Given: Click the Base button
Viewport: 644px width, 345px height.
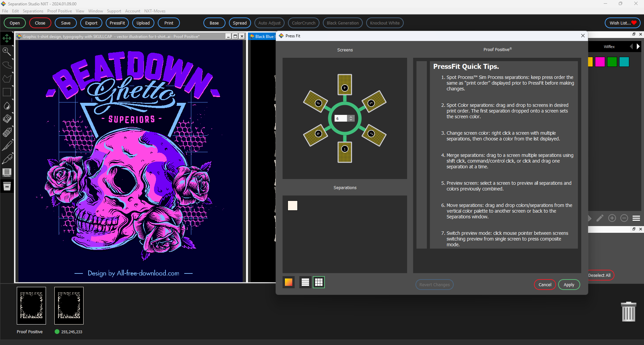Looking at the screenshot, I should click(x=214, y=23).
